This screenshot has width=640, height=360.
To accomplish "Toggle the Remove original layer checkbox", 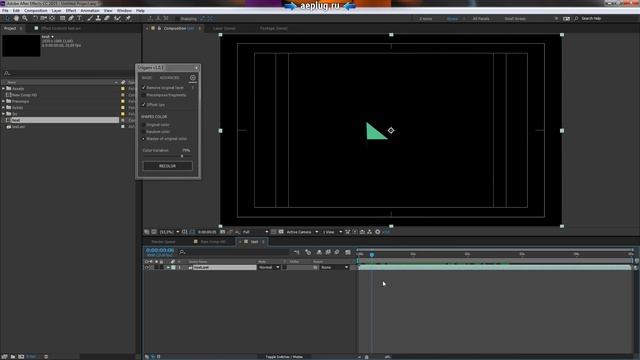I will click(143, 88).
